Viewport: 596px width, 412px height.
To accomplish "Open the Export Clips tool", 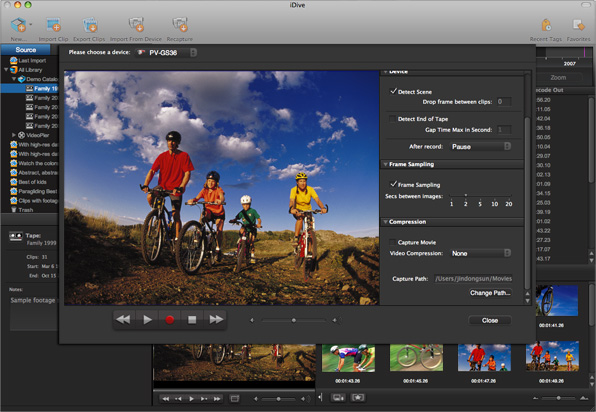I will click(90, 25).
